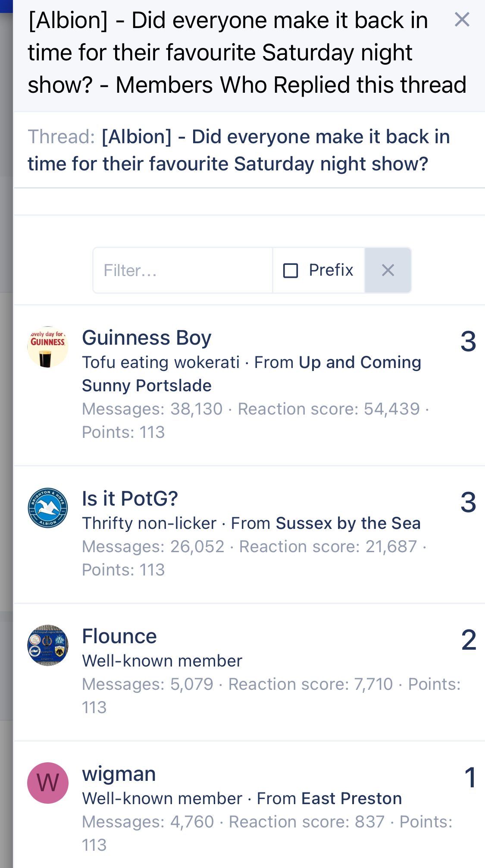Open wigman's pink W avatar

pyautogui.click(x=48, y=783)
